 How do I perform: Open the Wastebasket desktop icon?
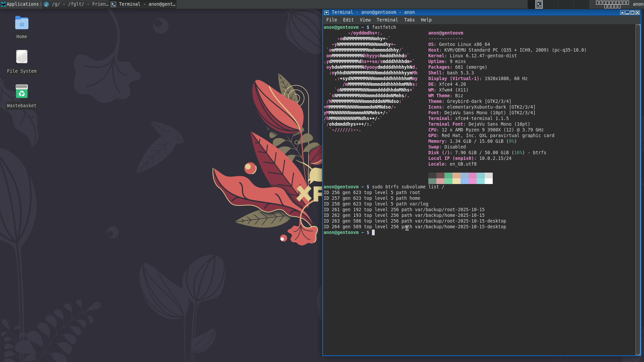click(x=22, y=92)
